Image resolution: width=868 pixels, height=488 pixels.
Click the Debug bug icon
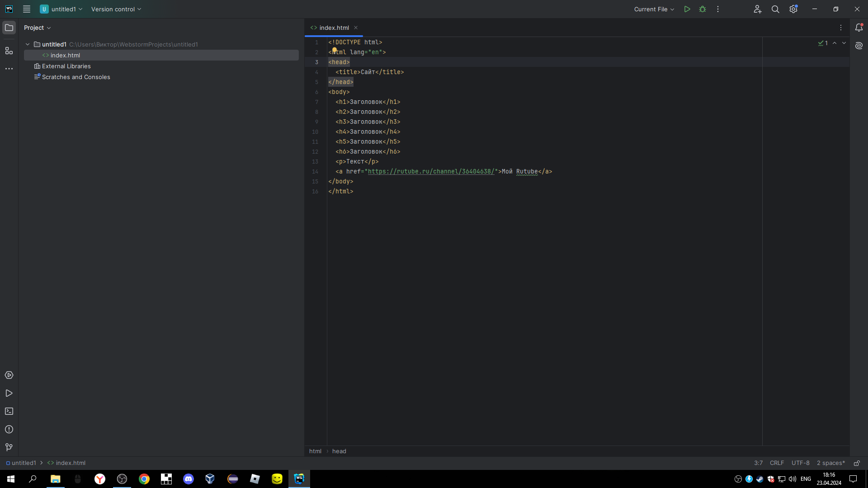pyautogui.click(x=703, y=9)
